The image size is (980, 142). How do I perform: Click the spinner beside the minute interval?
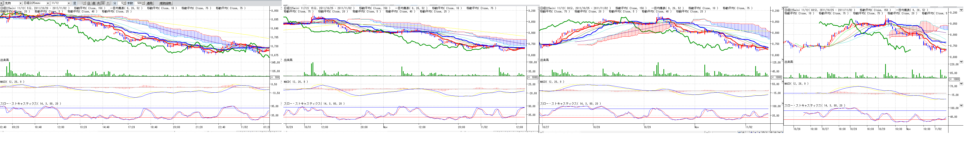point(125,3)
